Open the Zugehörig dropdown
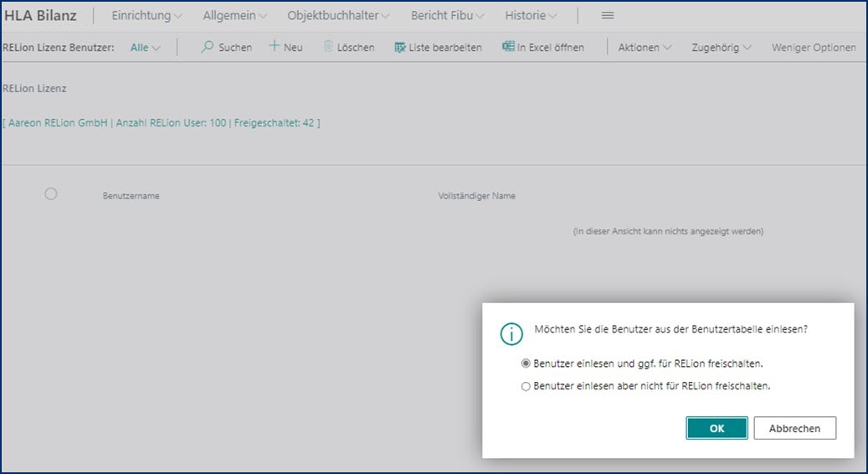This screenshot has width=868, height=474. coord(721,48)
